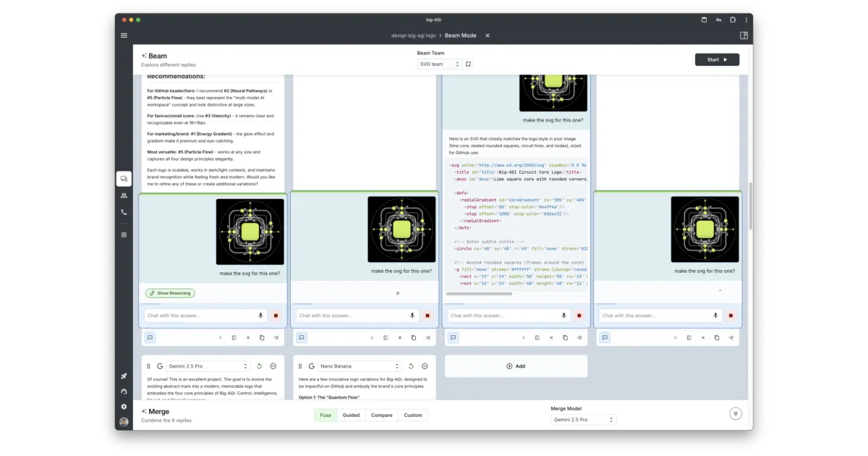Open the Nano Banana model dropdown
Screen dimensions: 868x456
(359, 366)
